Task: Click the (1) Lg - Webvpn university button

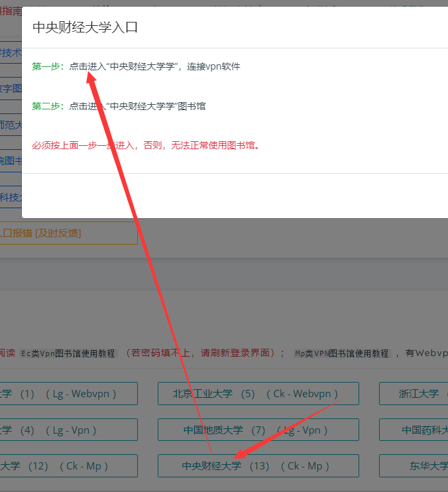Action: click(x=66, y=393)
